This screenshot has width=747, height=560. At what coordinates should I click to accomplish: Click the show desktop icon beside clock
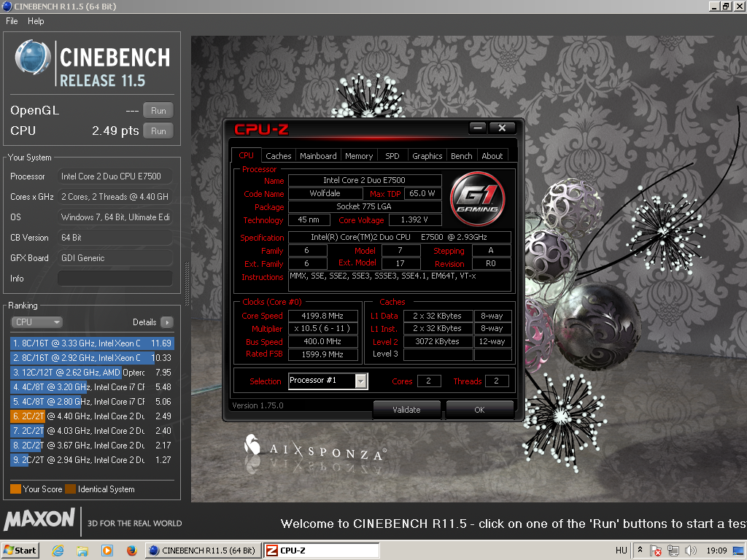tap(738, 551)
